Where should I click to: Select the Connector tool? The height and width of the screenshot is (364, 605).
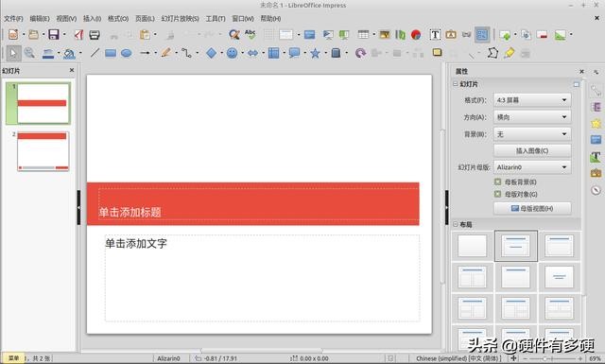[x=187, y=53]
